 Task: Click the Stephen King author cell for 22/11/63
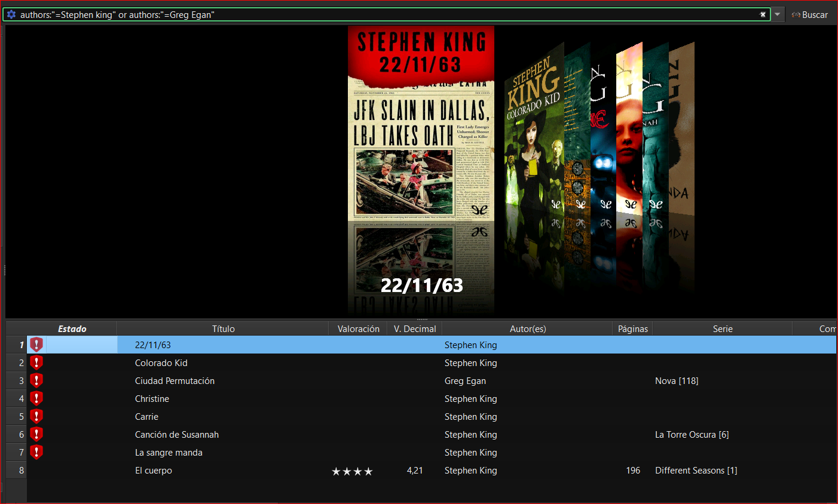470,345
